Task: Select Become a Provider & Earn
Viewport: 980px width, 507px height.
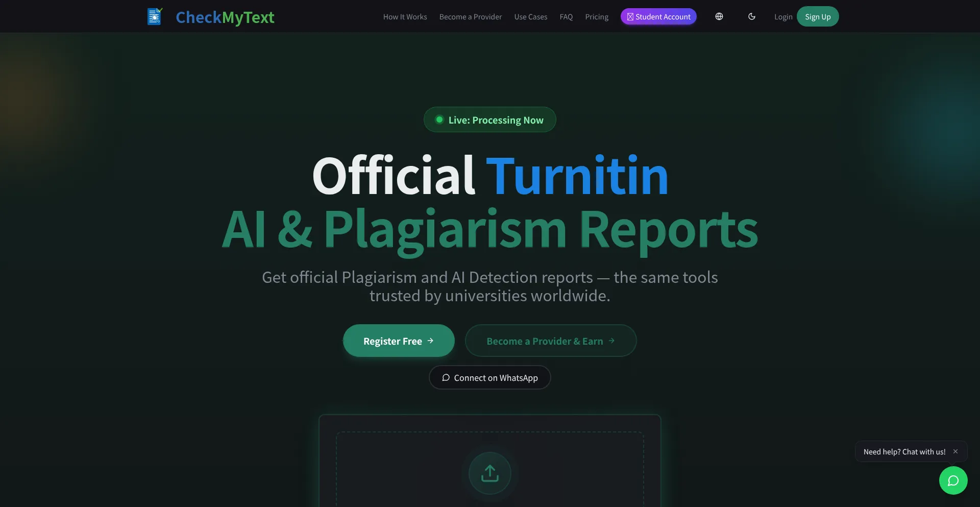Action: point(551,341)
